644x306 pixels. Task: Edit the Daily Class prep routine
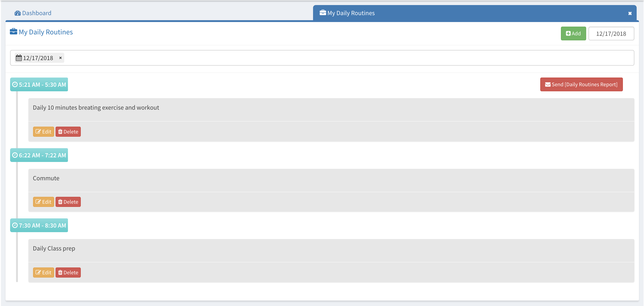click(x=44, y=273)
